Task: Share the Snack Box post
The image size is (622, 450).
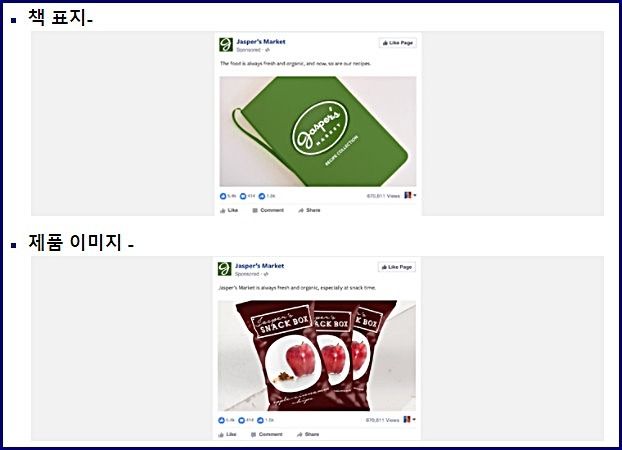Action: (x=308, y=435)
